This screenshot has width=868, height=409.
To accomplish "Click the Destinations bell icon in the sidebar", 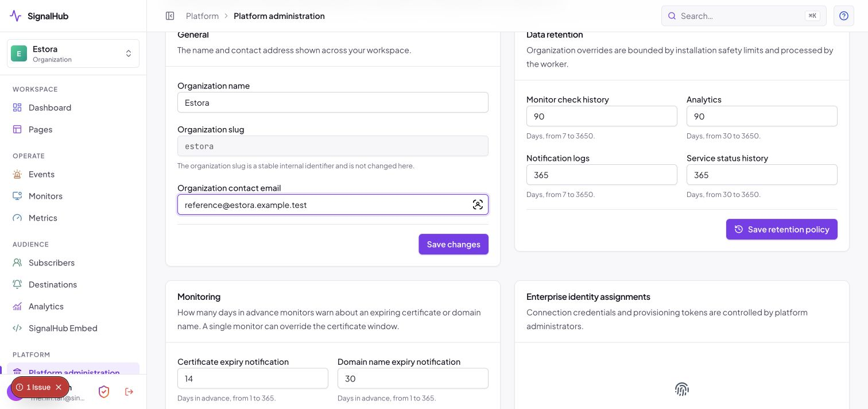I will tap(17, 284).
